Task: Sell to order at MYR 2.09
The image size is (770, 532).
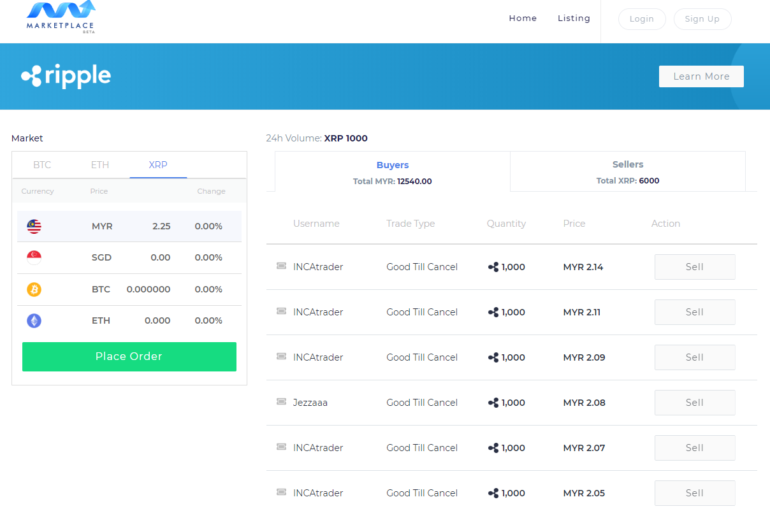Action: coord(695,357)
